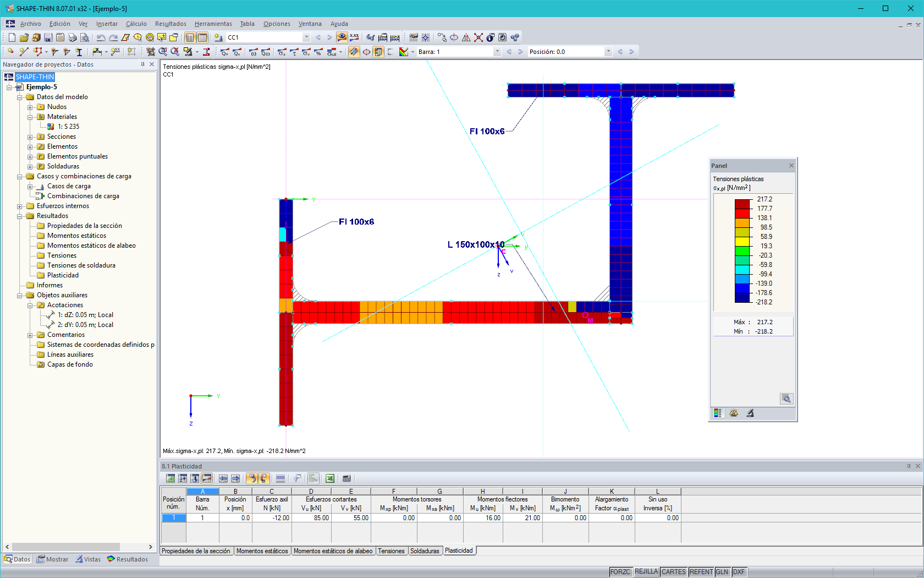Click the cyan -59.8 legend color
The image size is (924, 578).
point(743,269)
